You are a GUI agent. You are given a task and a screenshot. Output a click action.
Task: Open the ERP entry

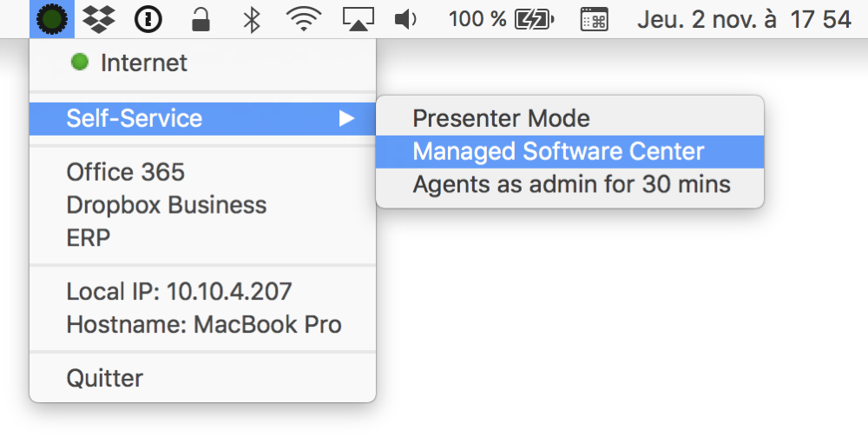[x=89, y=238]
